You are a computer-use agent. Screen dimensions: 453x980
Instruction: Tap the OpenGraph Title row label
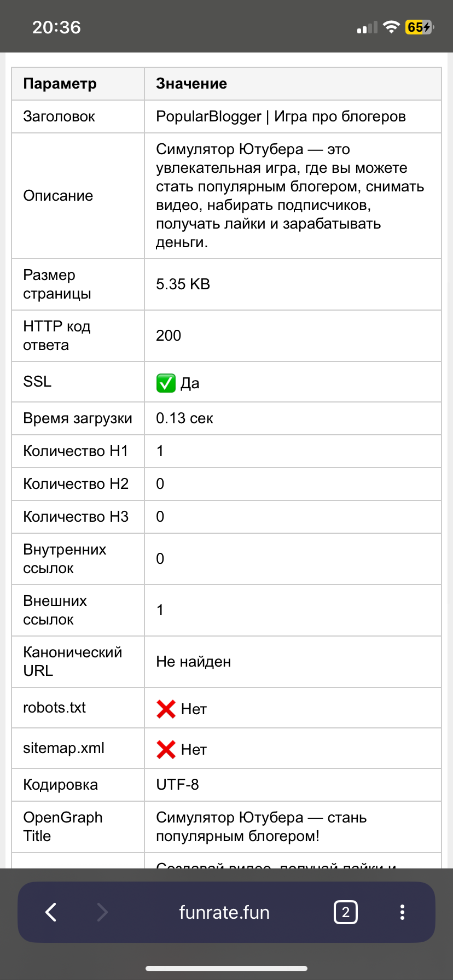tap(62, 826)
